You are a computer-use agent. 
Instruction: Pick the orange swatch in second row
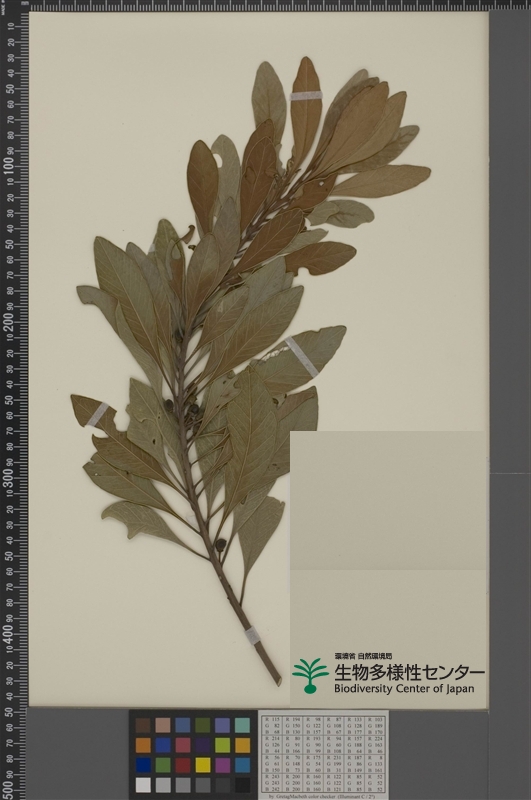[143, 745]
